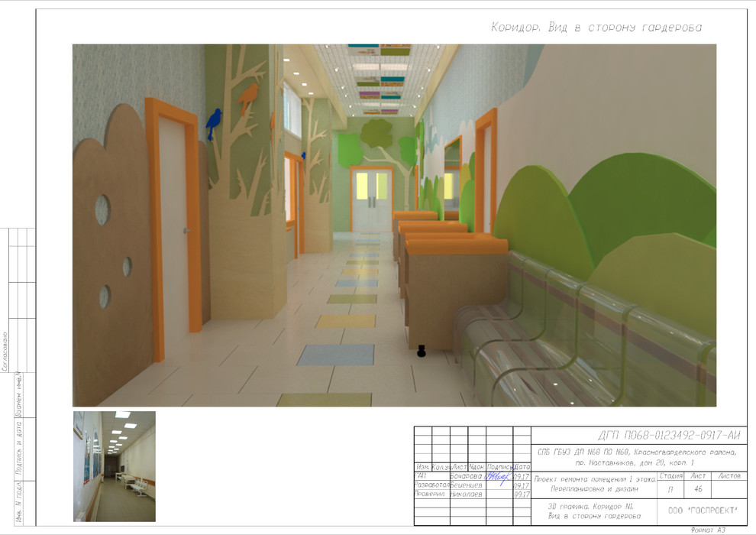Click the blue signature in the title block
The width and height of the screenshot is (756, 535).
click(499, 475)
